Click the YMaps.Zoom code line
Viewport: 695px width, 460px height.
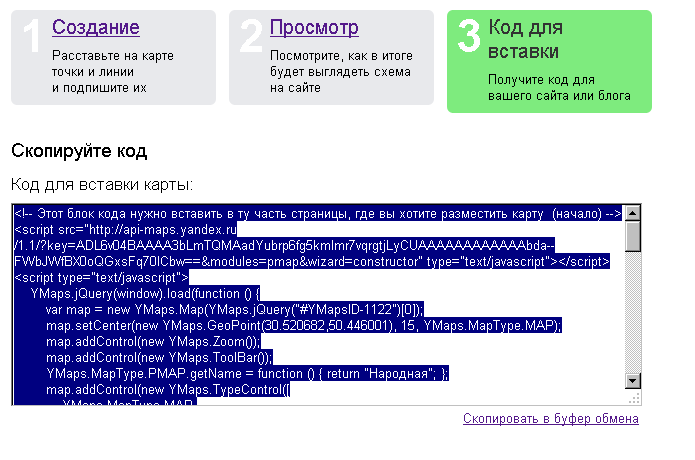pos(153,342)
